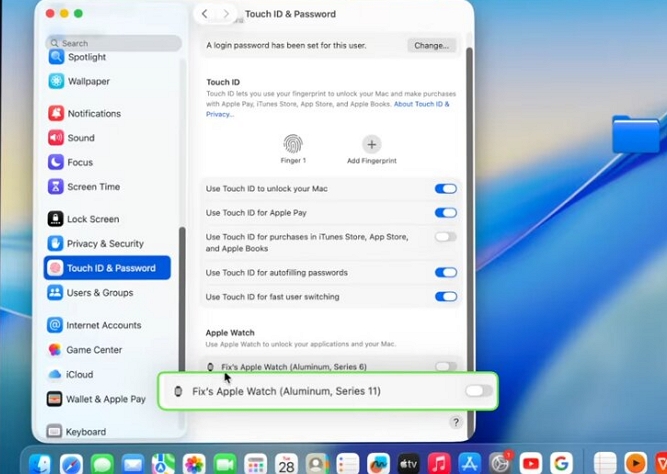
Task: Launch FaceTime from the Dock
Action: pyautogui.click(x=225, y=464)
